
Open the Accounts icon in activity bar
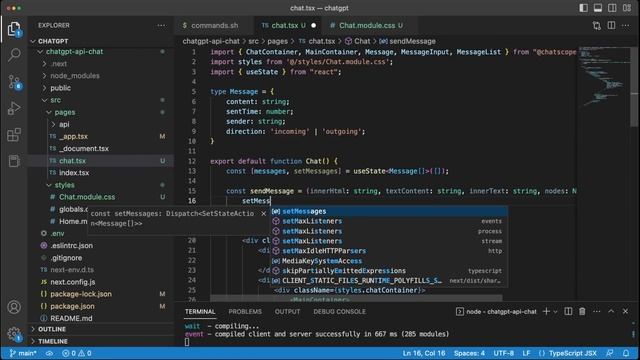pos(14,307)
